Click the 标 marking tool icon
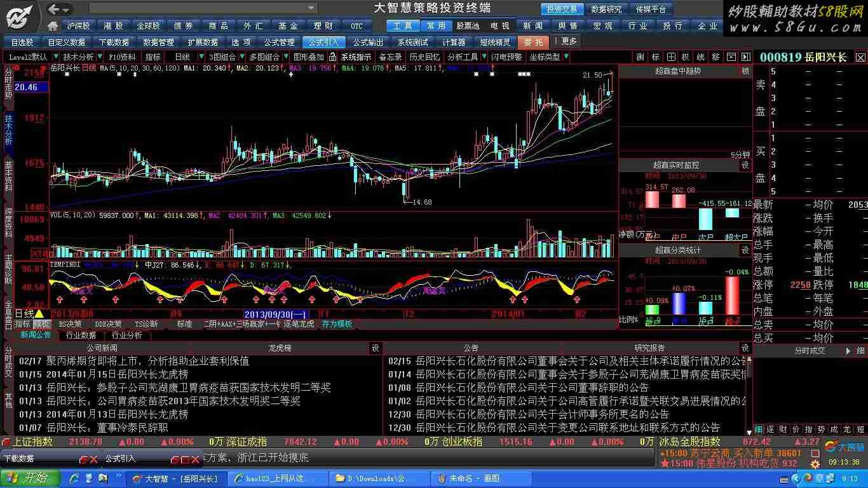Screen dimensions: 868x488 pos(655,57)
